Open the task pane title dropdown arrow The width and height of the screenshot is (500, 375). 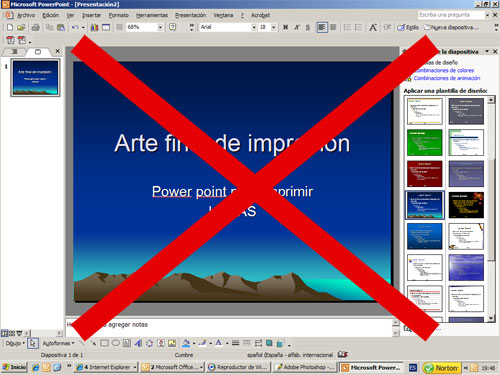coord(487,51)
